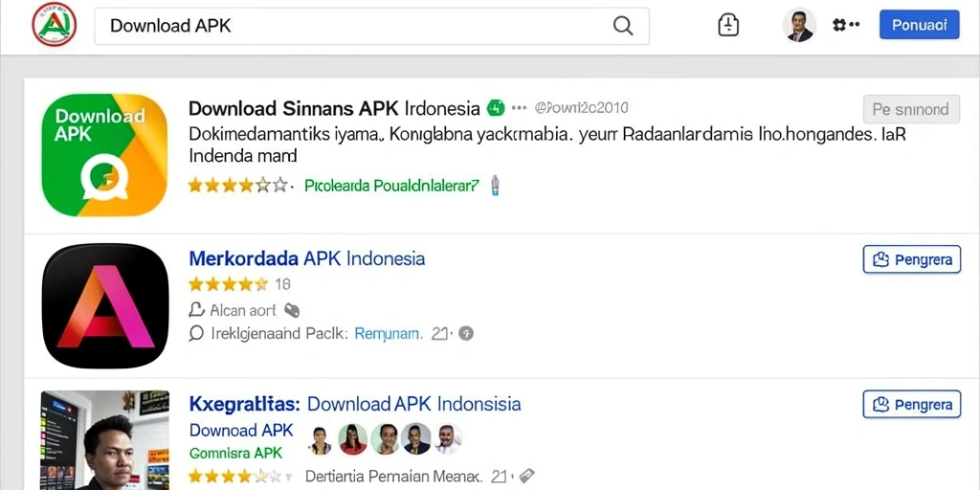Open the Remunam link

click(x=389, y=334)
